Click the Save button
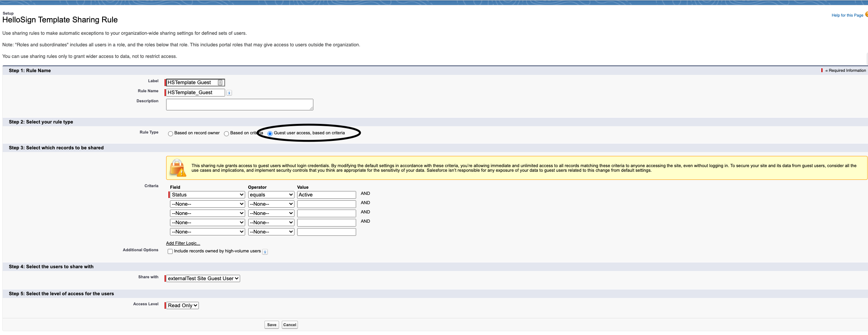The height and width of the screenshot is (335, 868). pyautogui.click(x=272, y=325)
